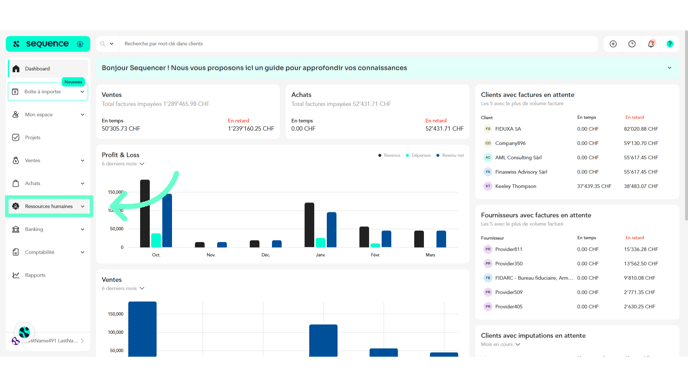Screen dimensions: 688x387
Task: Toggle the Revenu net legend series
Action: coord(450,155)
